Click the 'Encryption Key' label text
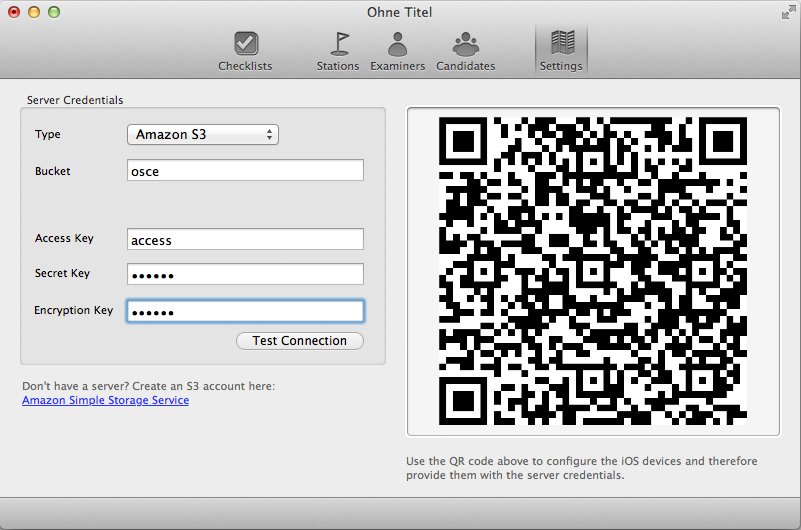801x530 pixels. 74,310
